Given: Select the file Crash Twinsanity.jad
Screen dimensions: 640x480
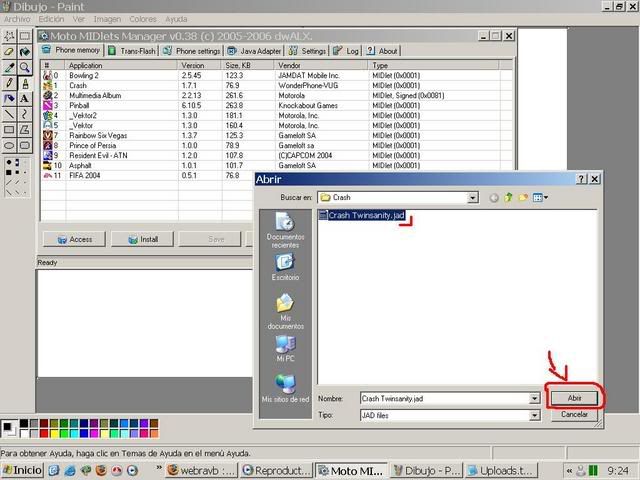Looking at the screenshot, I should [362, 215].
